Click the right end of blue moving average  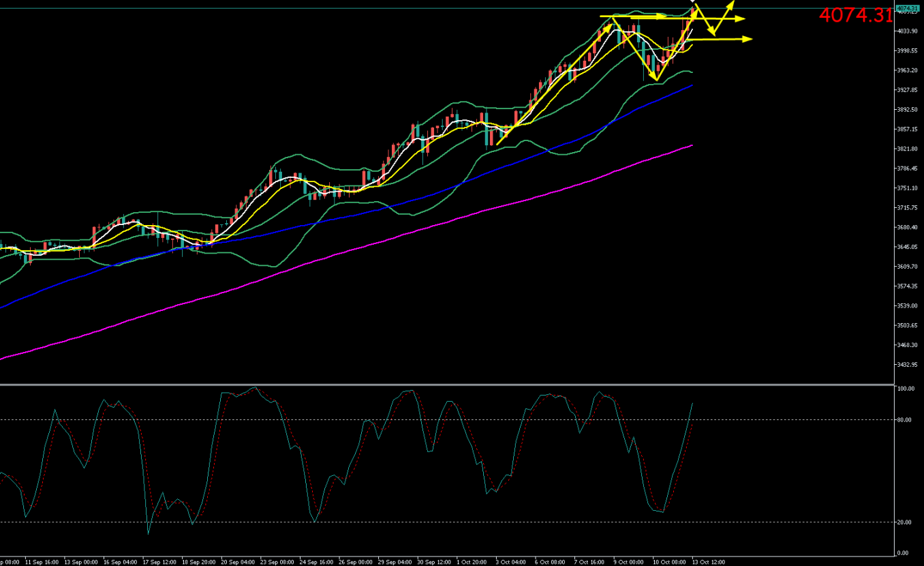[x=692, y=85]
